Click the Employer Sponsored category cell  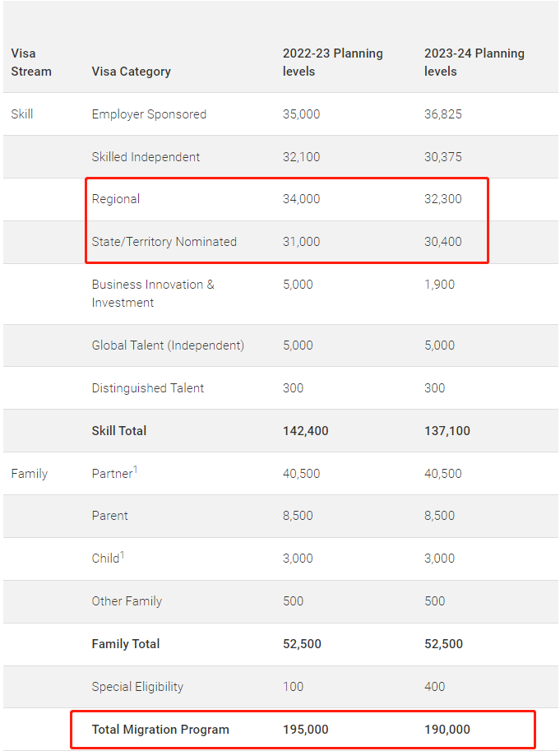(x=149, y=114)
